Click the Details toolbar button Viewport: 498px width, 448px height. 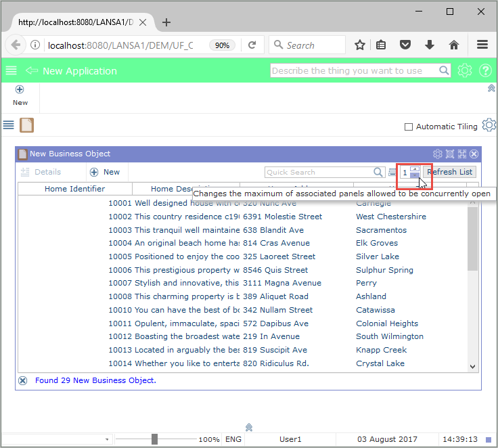pos(41,172)
